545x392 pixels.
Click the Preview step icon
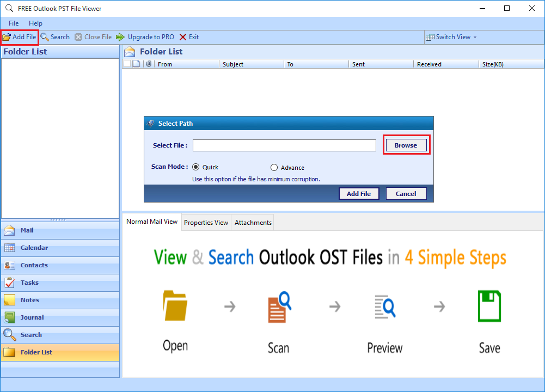[x=385, y=307]
